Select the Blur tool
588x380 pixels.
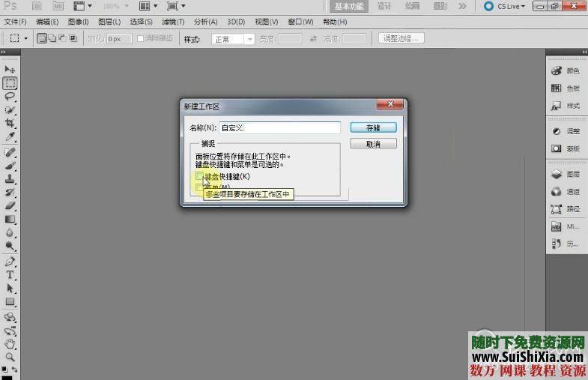pos(10,232)
